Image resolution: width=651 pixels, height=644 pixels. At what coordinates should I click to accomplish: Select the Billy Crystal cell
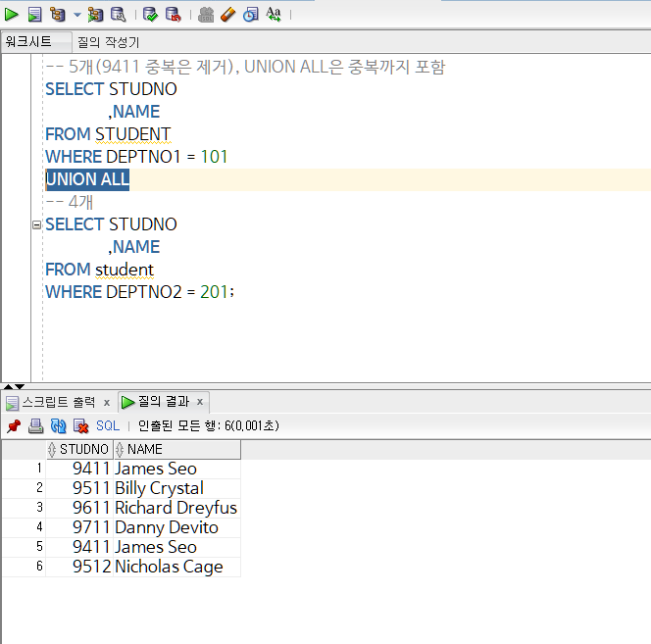point(177,488)
